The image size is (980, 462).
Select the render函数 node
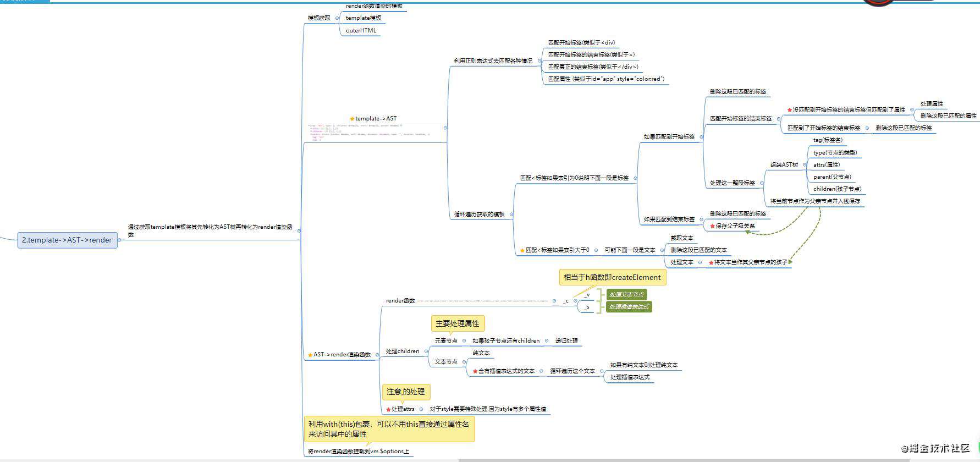400,301
